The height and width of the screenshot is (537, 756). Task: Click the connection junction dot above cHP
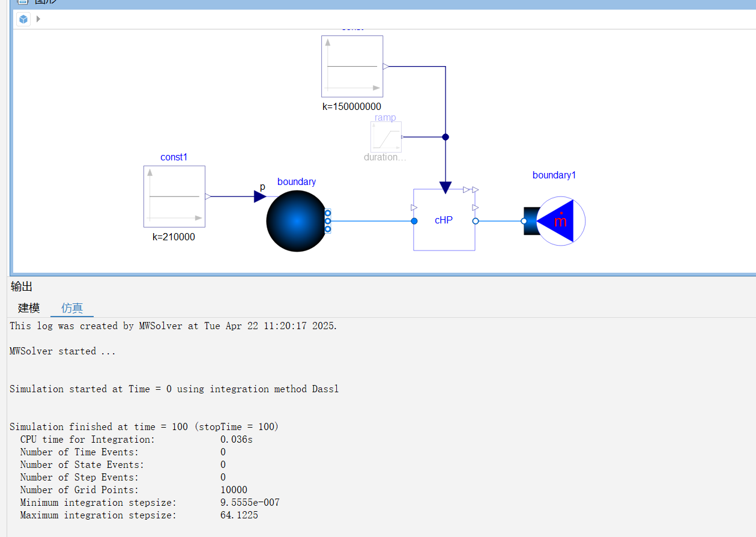pyautogui.click(x=446, y=137)
